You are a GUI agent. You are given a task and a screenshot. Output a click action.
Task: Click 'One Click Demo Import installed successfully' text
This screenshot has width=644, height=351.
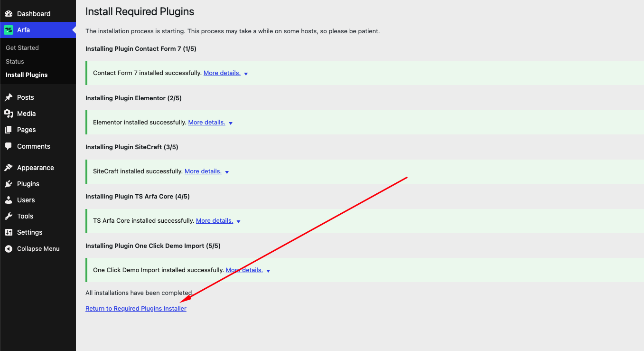coord(159,270)
